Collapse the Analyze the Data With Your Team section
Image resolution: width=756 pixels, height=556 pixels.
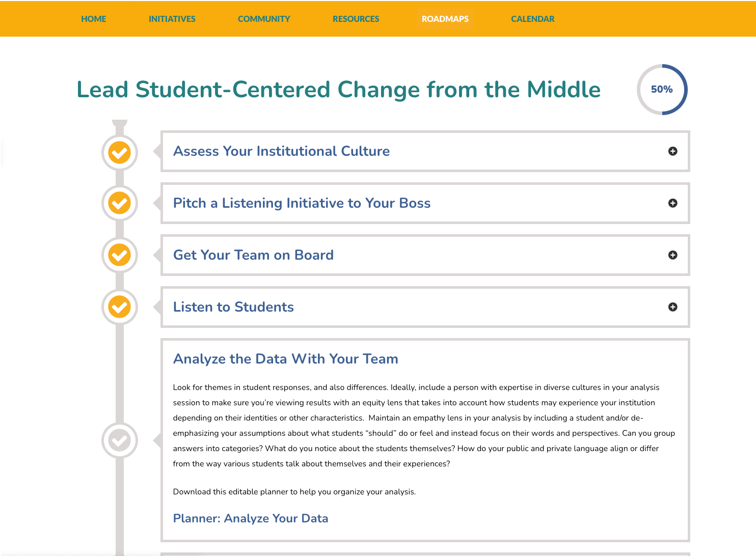click(286, 359)
